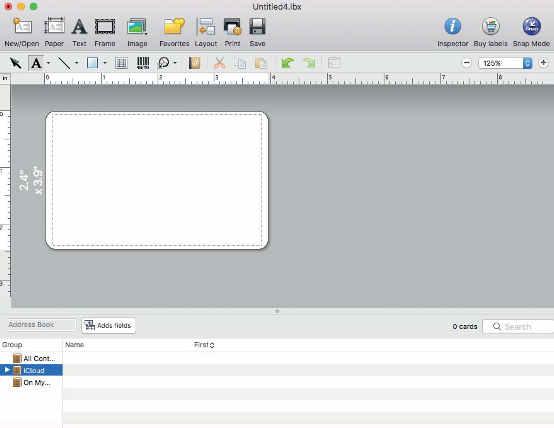Viewport: 554px width, 428px height.
Task: Select the large Text tool
Action: [x=79, y=32]
